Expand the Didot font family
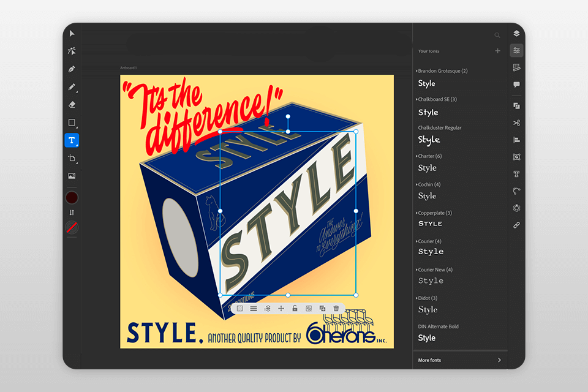The image size is (588, 392). 417,298
